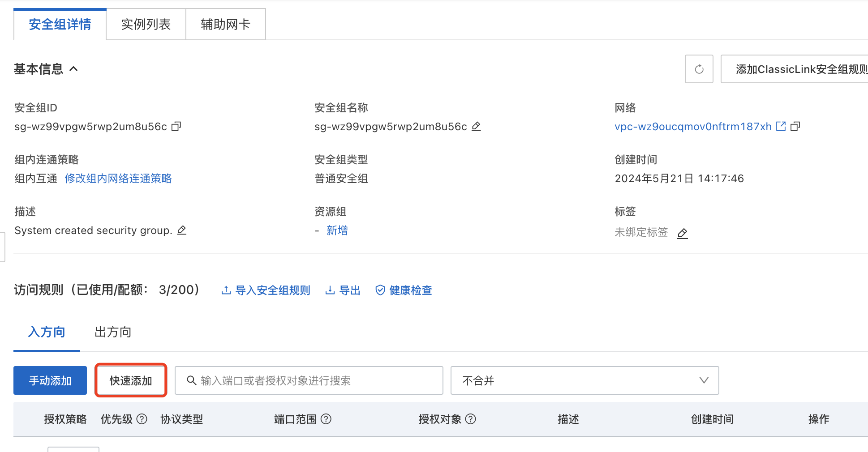Edit the security group name
The height and width of the screenshot is (452, 868).
pyautogui.click(x=477, y=127)
